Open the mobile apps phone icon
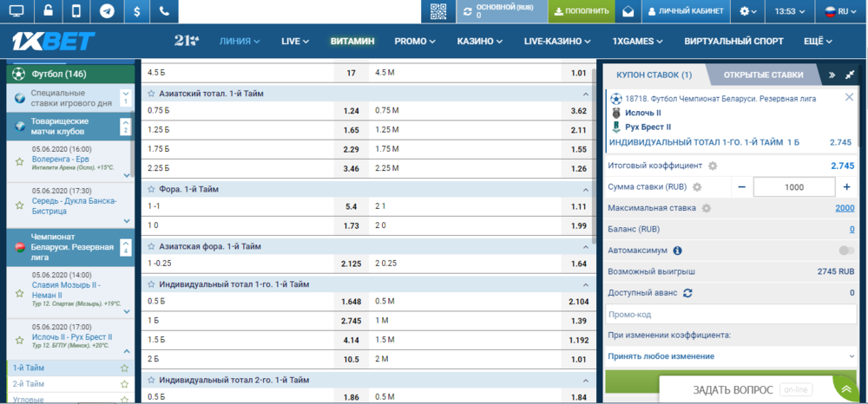This screenshot has width=868, height=404. coord(77,11)
